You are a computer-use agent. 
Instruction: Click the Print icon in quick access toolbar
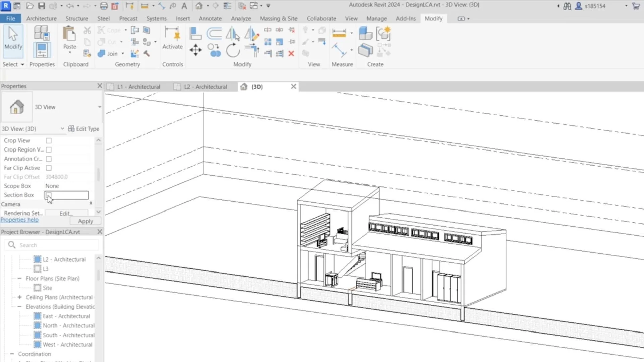(104, 6)
